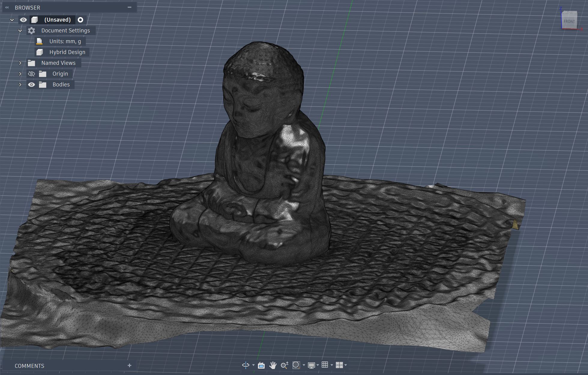Click Hybrid Design in the Browser tree
The height and width of the screenshot is (375, 588).
point(67,52)
